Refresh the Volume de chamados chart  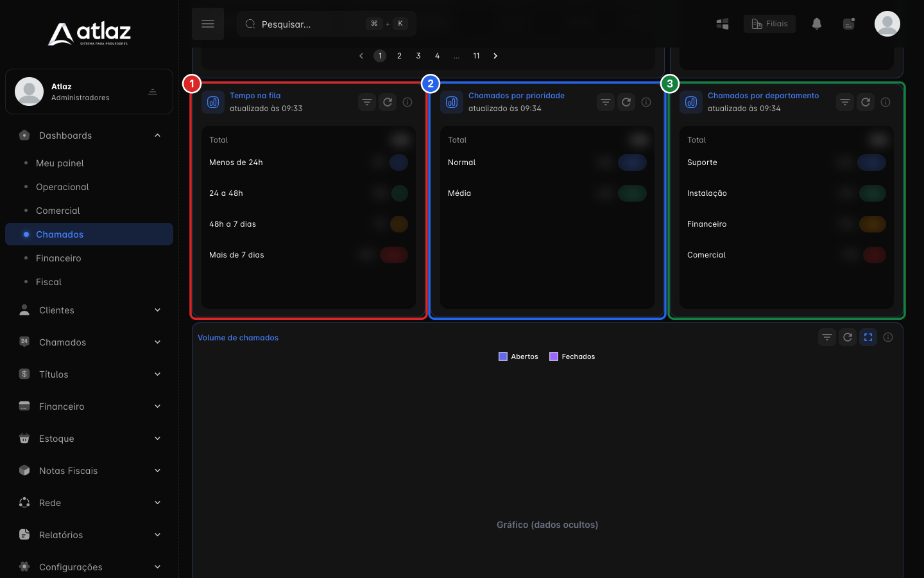pyautogui.click(x=848, y=337)
